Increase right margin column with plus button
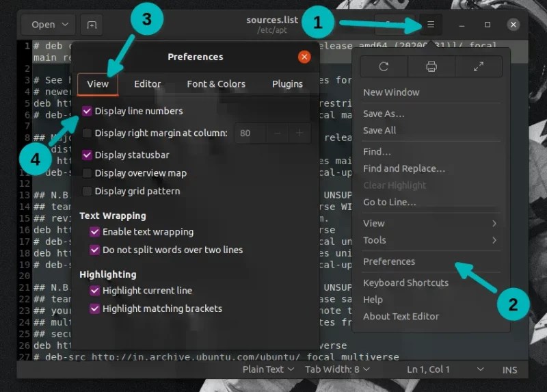Screen dimensions: 547x392 pos(299,133)
